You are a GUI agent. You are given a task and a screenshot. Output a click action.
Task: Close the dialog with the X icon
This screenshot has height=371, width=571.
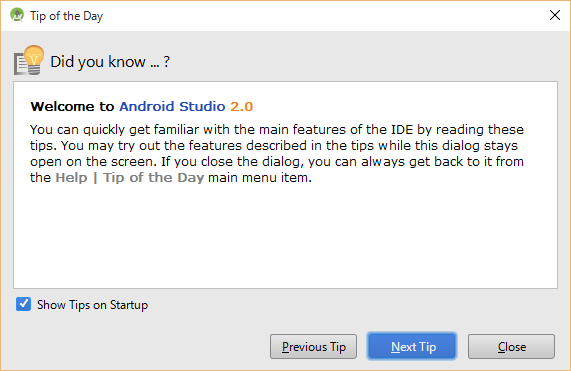[x=555, y=15]
